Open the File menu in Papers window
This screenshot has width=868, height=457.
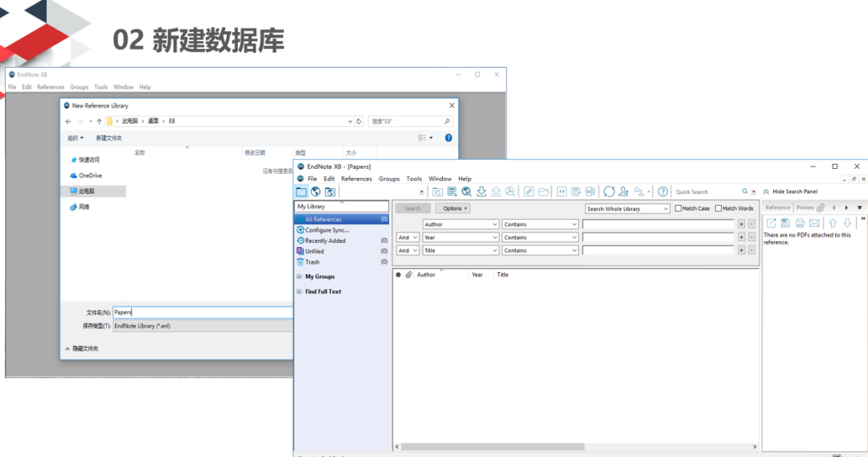click(312, 179)
